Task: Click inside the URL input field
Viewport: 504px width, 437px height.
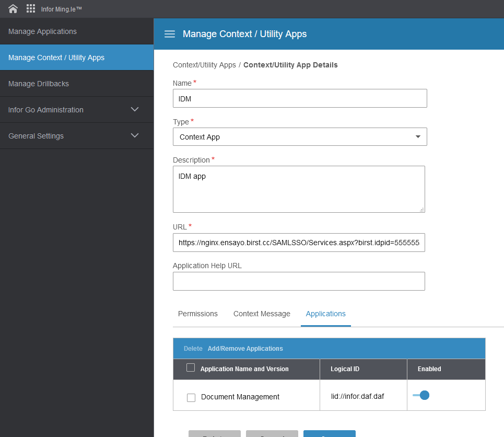Action: (299, 243)
